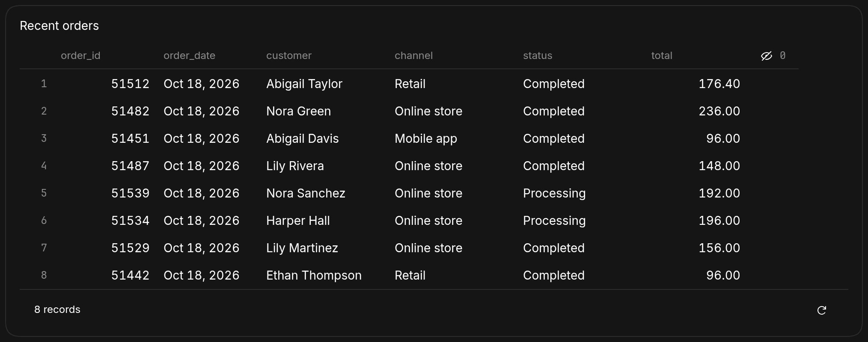Click Completed status for order 51512
The image size is (868, 342).
(x=554, y=84)
